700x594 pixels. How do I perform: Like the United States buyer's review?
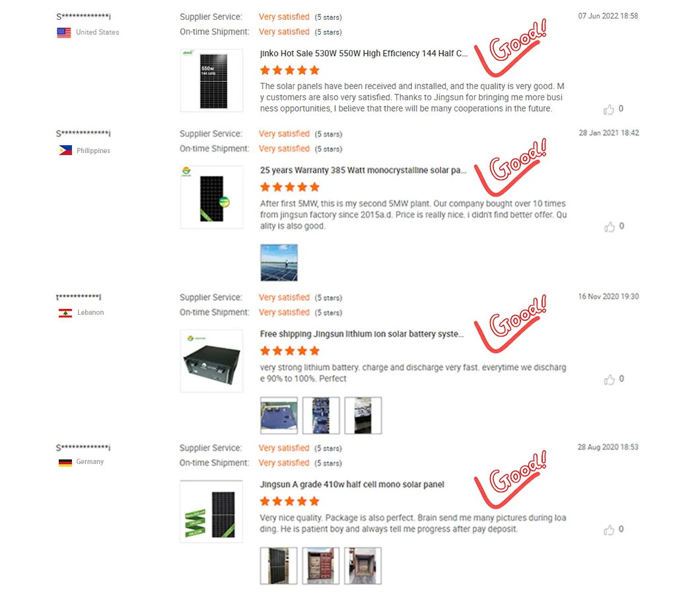(x=608, y=110)
